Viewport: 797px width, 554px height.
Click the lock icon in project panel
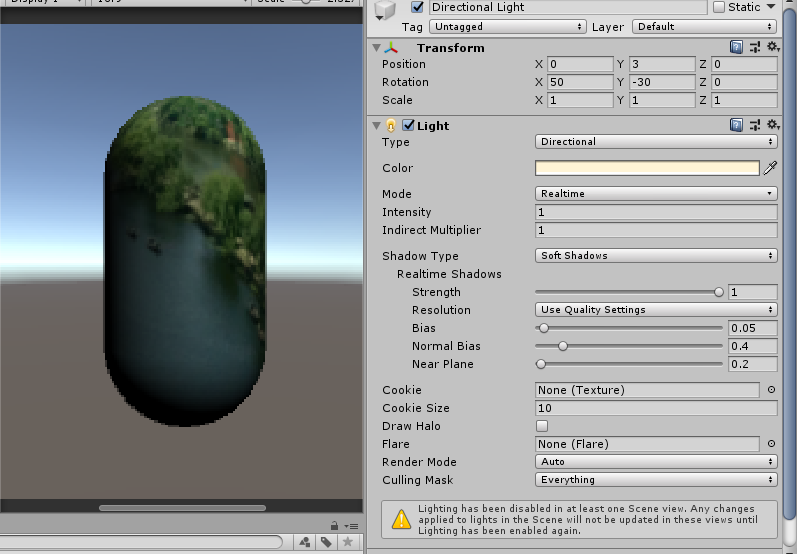click(x=334, y=526)
